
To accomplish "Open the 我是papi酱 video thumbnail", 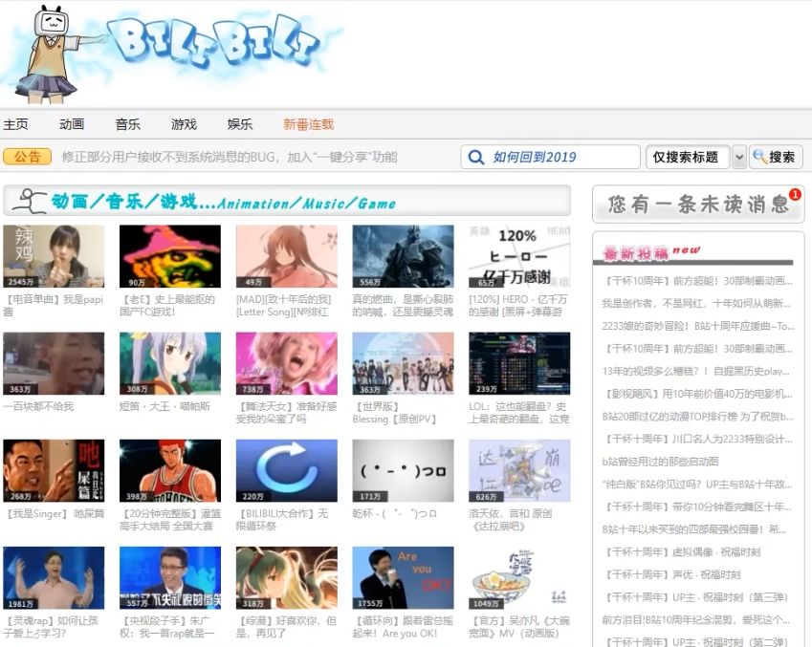I will pyautogui.click(x=54, y=256).
